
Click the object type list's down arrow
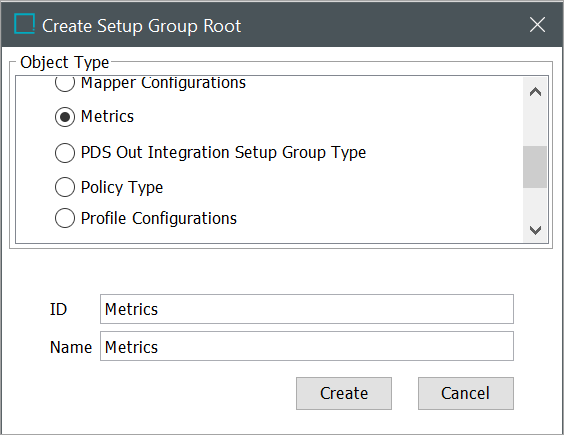(535, 230)
